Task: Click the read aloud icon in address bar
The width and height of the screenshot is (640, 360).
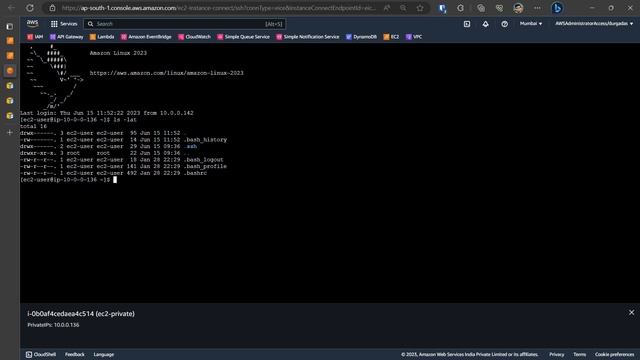Action: point(387,8)
